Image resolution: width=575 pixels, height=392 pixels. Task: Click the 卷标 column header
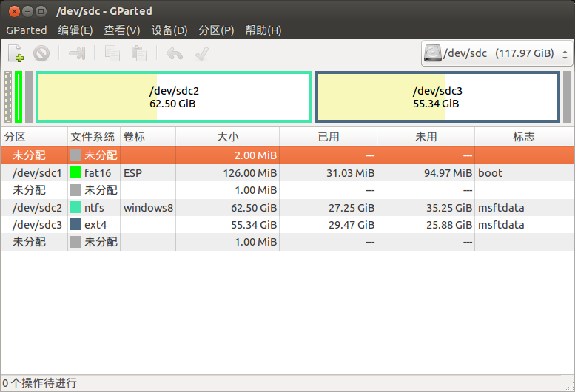(148, 137)
